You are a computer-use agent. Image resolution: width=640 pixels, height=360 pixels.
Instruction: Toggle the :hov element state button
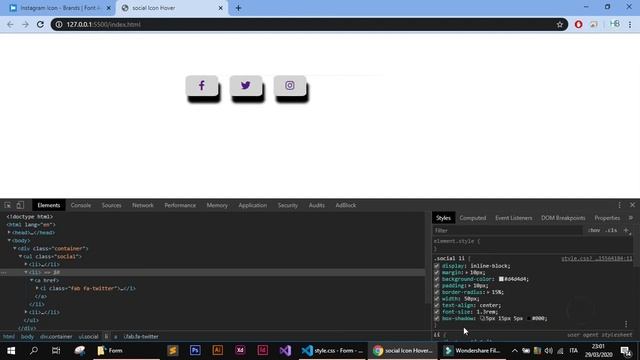[x=594, y=231]
